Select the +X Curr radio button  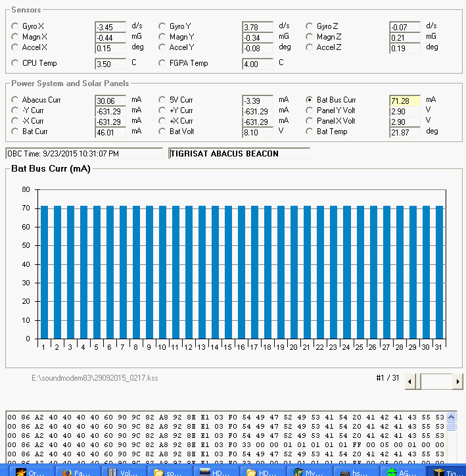pos(162,121)
